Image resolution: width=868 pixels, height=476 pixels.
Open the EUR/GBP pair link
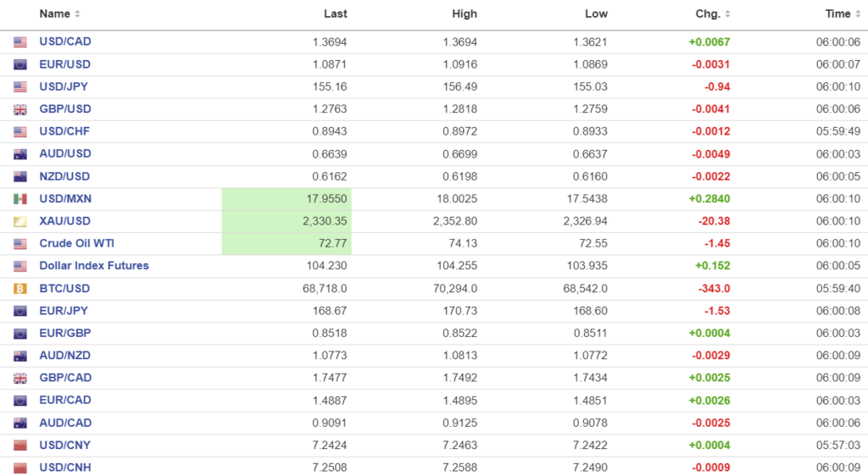click(65, 333)
